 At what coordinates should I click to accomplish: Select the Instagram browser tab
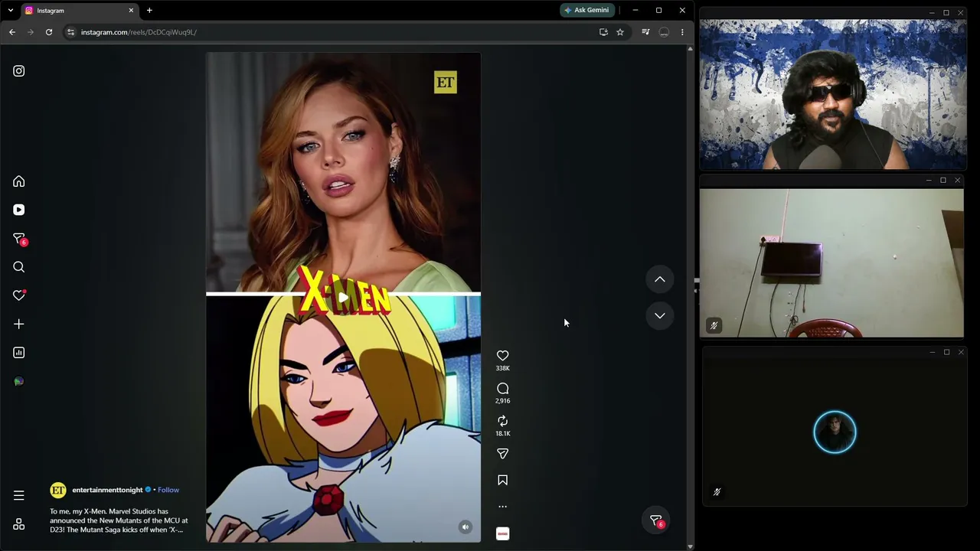[79, 11]
